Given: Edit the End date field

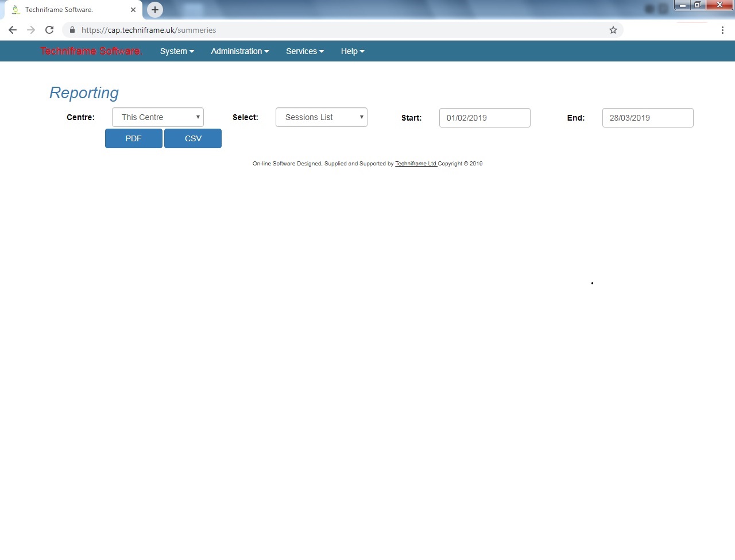Looking at the screenshot, I should (648, 118).
